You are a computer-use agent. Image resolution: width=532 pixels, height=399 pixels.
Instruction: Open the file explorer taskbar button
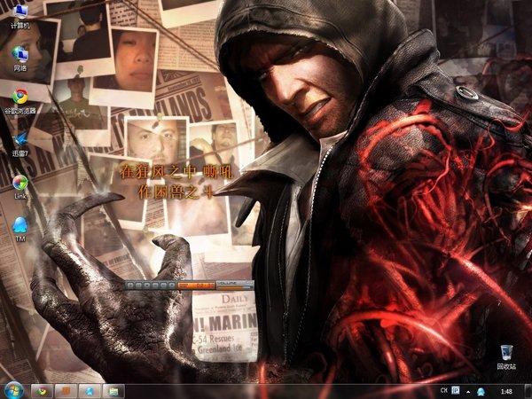point(113,391)
